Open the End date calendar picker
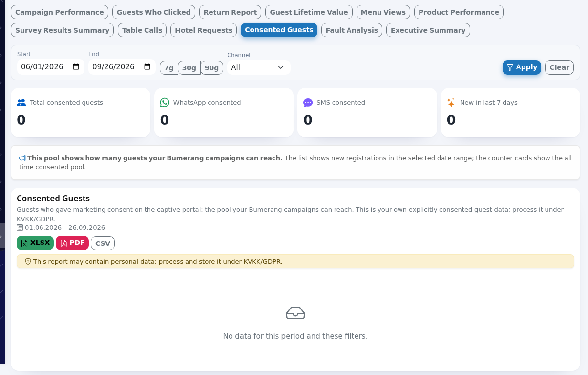Image resolution: width=588 pixels, height=375 pixels. tap(147, 67)
